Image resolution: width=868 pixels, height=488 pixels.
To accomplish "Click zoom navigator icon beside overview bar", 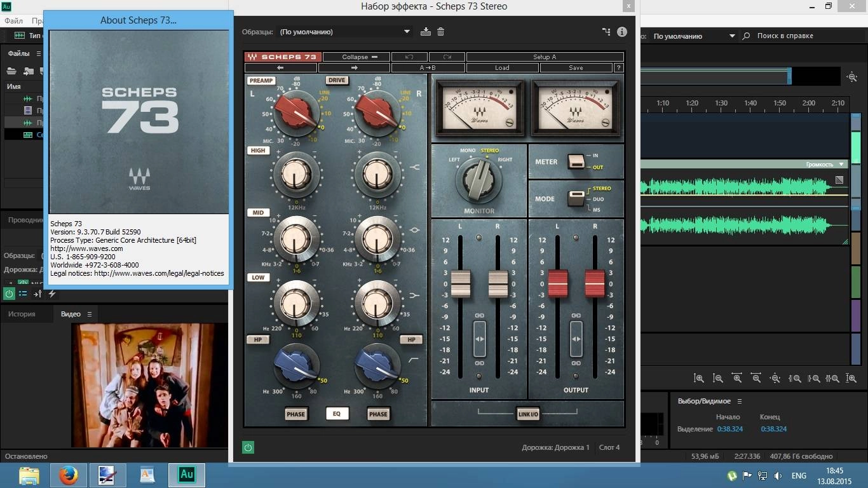I will click(852, 77).
